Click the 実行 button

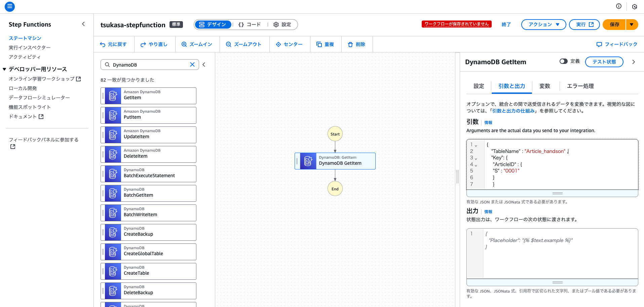[x=584, y=25]
